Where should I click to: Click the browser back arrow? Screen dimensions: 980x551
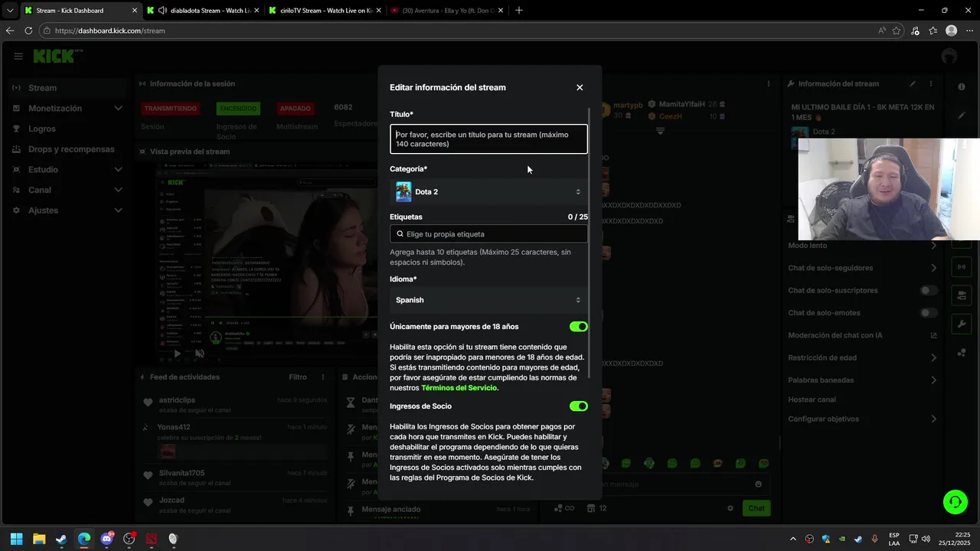(x=9, y=31)
